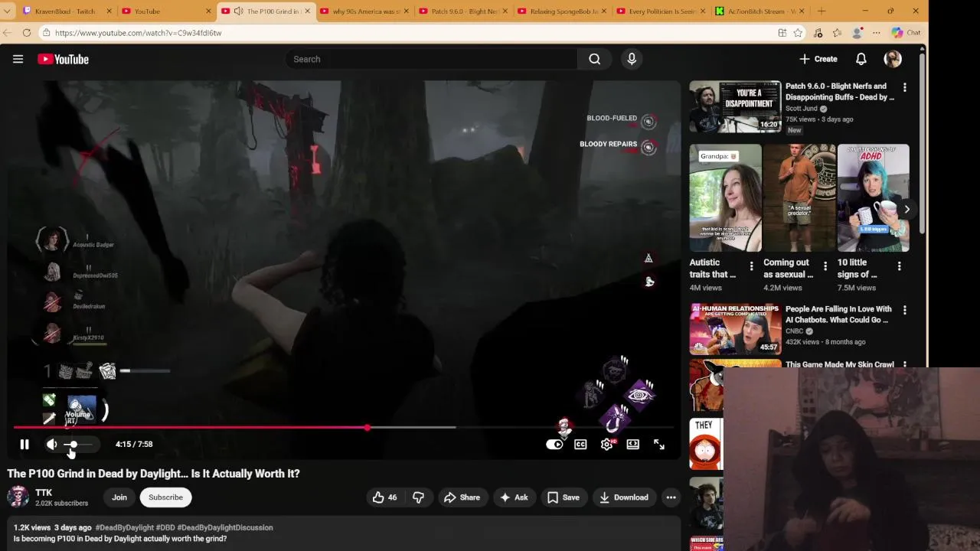The height and width of the screenshot is (551, 980).
Task: Focus the YouTube search field
Action: point(433,59)
